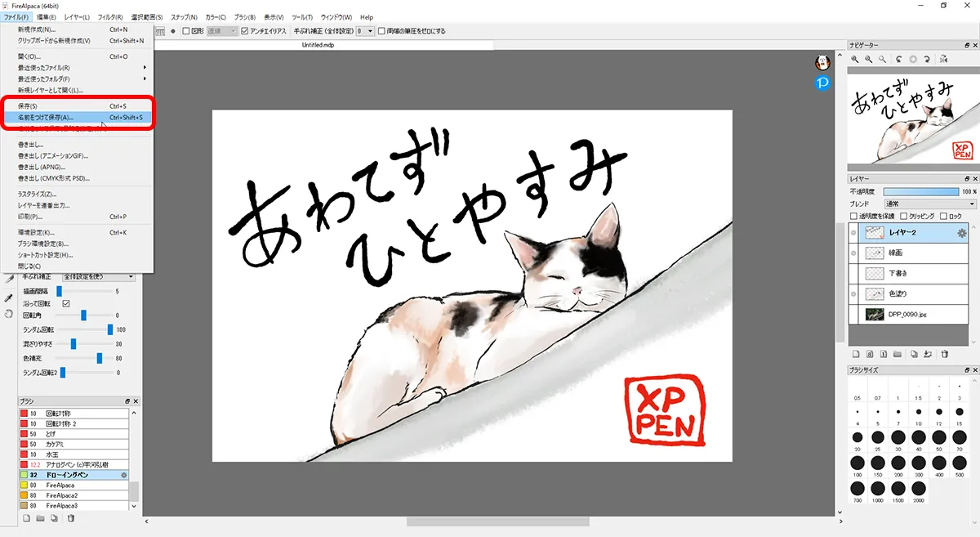Adjust the ランダム回転 slider

pos(110,329)
